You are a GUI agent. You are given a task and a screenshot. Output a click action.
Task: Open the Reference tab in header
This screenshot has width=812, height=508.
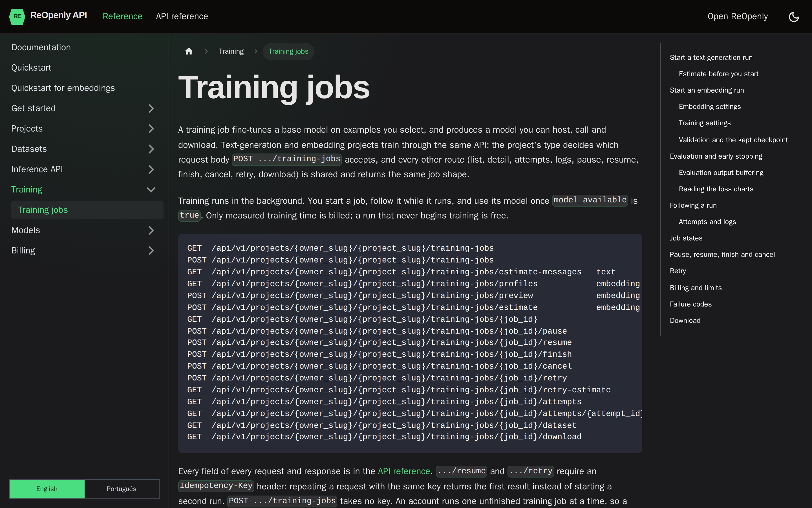point(122,16)
